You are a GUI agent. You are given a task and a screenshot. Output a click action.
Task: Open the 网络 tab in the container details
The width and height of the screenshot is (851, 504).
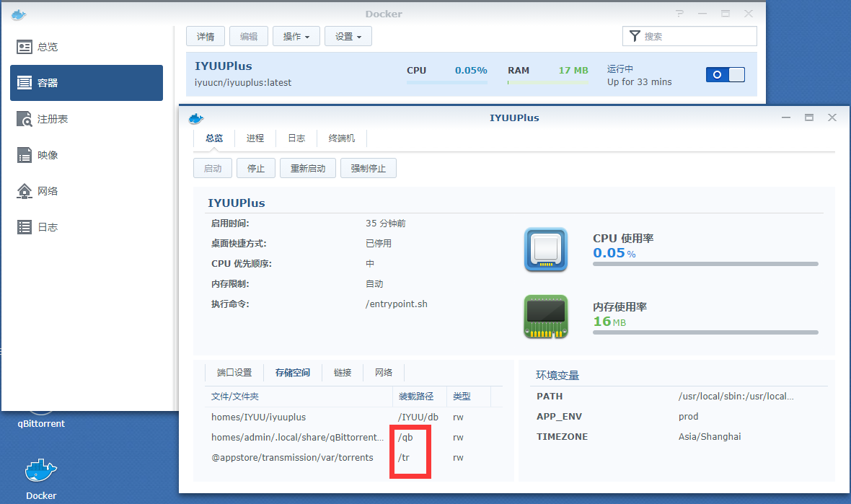point(384,373)
